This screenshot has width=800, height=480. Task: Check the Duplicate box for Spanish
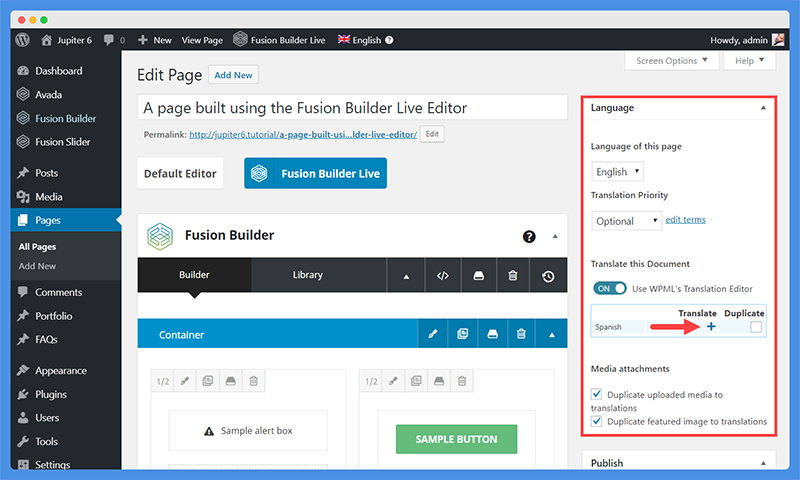(756, 326)
